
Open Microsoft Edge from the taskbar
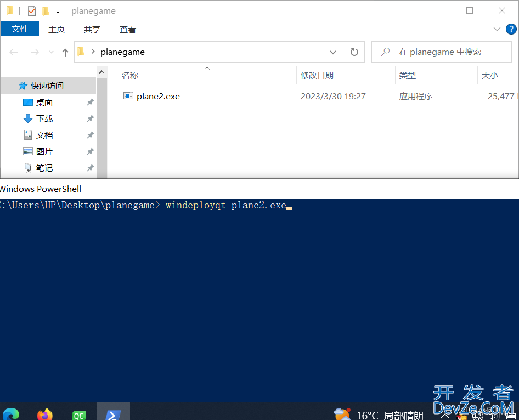pos(11,414)
